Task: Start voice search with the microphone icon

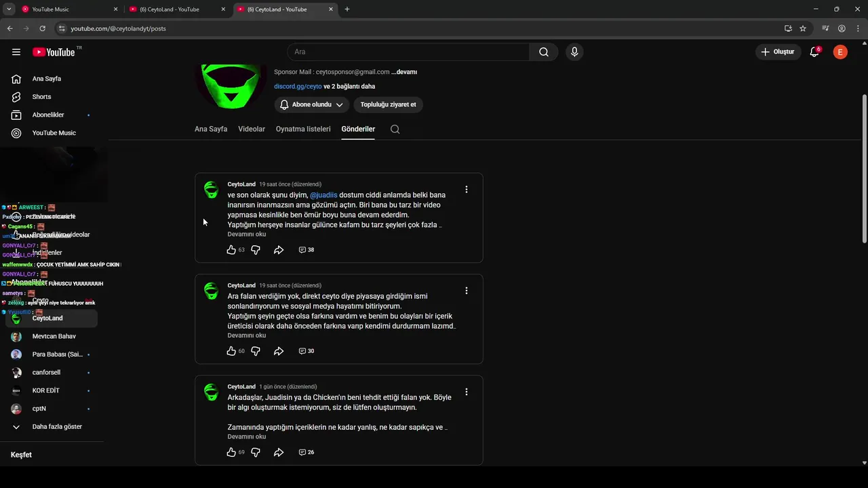Action: tap(574, 52)
